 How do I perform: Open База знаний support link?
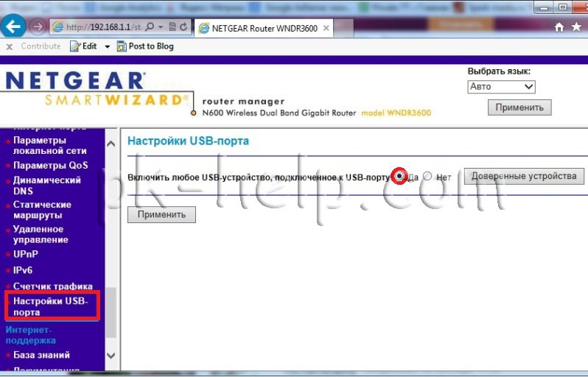tap(41, 354)
